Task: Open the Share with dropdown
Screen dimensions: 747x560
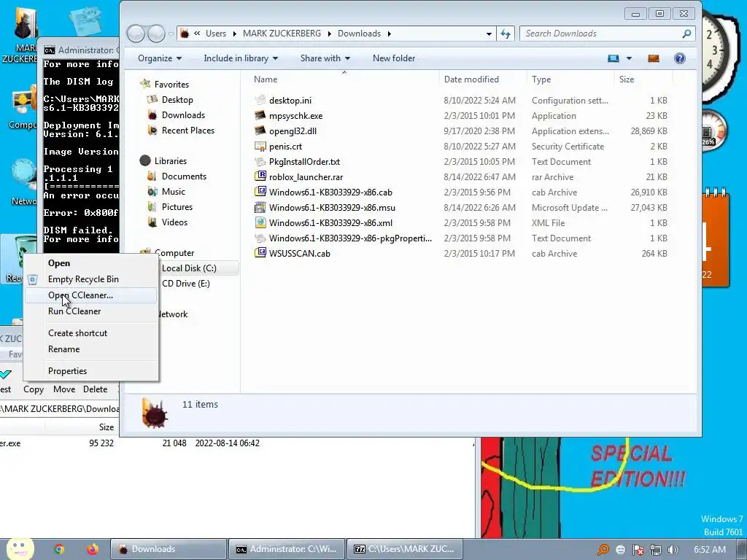Action: (325, 58)
